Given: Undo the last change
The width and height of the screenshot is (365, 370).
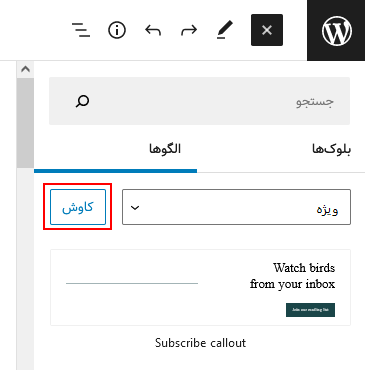Looking at the screenshot, I should (153, 30).
